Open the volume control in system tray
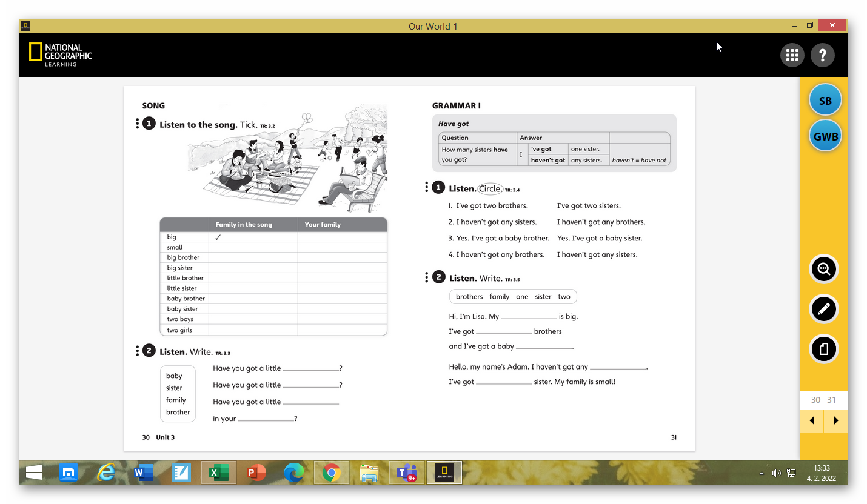The height and width of the screenshot is (504, 867). [x=776, y=473]
